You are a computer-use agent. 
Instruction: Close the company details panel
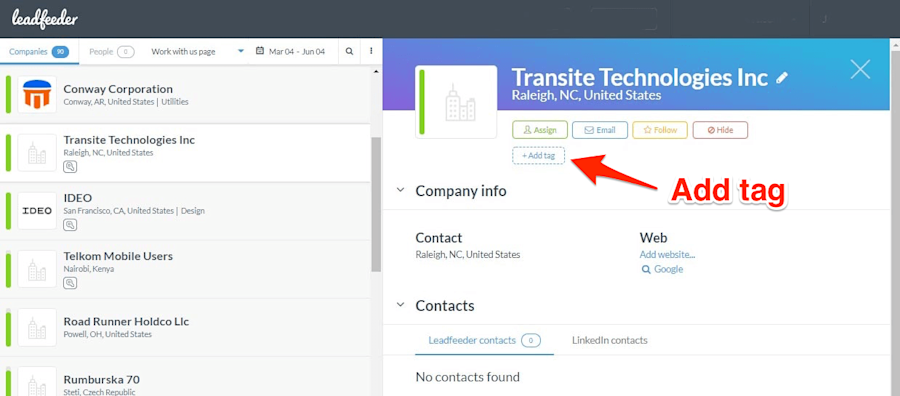tap(860, 69)
